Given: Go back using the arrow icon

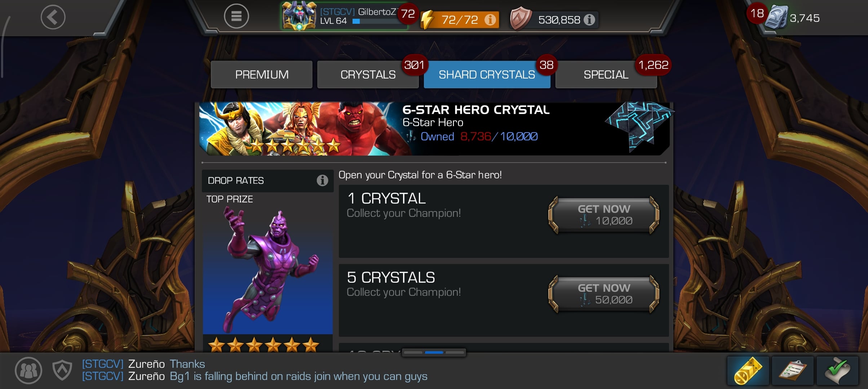Looking at the screenshot, I should pyautogui.click(x=53, y=17).
